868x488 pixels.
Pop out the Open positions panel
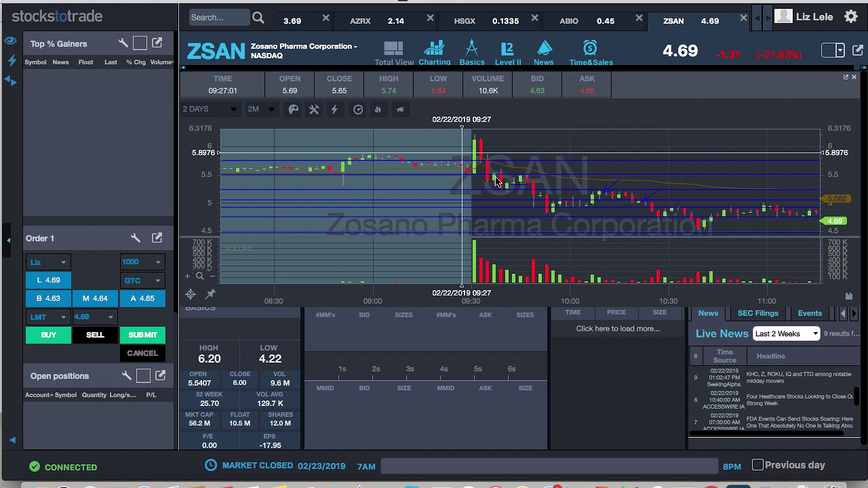(x=160, y=375)
